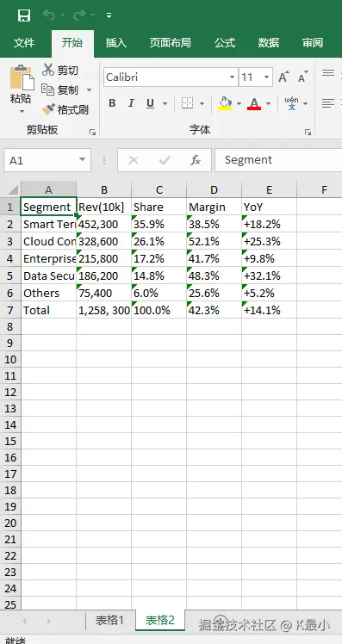Expand the phonetic guide dropdown arrow
Screen dimensions: 342x644
pyautogui.click(x=306, y=103)
